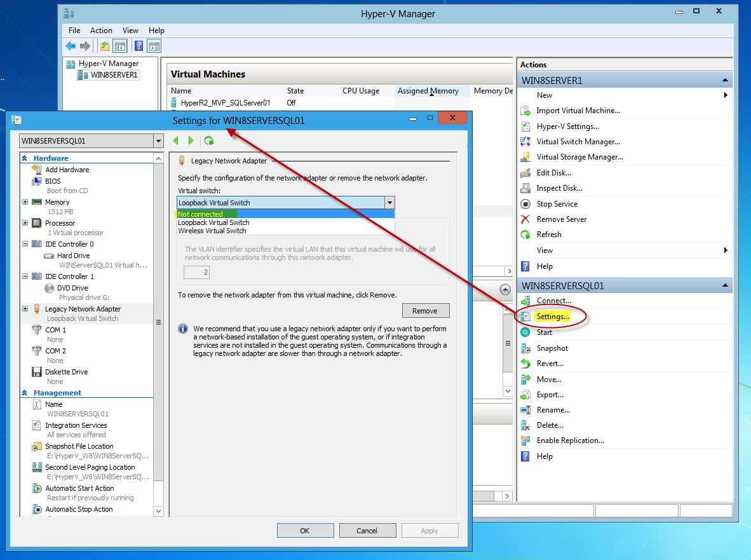Viewport: 751px width, 560px height.
Task: Open the View menu in menu bar
Action: point(130,30)
